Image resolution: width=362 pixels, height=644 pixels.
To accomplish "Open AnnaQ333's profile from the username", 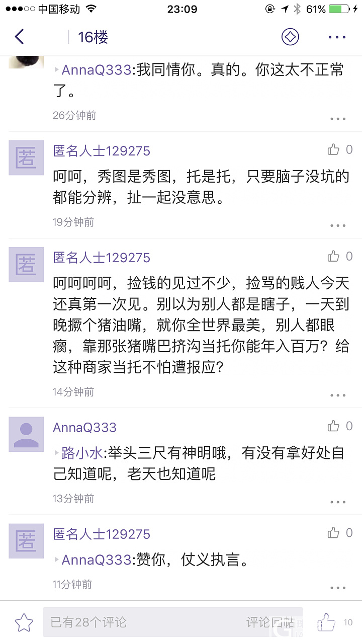I will tap(84, 428).
